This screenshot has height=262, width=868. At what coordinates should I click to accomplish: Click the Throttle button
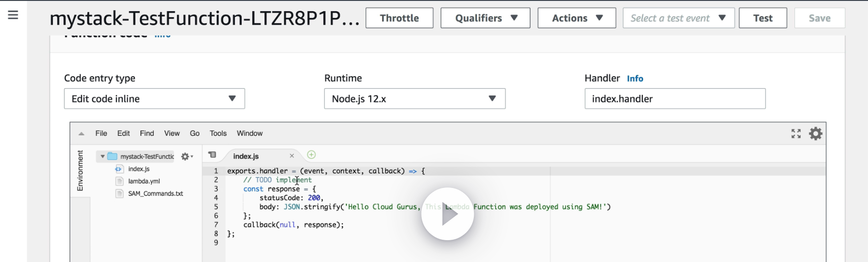point(399,18)
